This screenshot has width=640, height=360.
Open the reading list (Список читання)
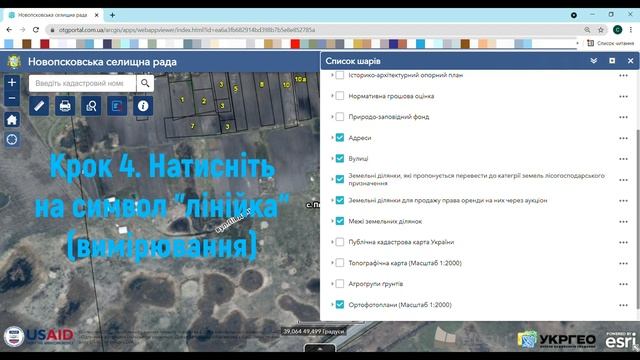611,43
